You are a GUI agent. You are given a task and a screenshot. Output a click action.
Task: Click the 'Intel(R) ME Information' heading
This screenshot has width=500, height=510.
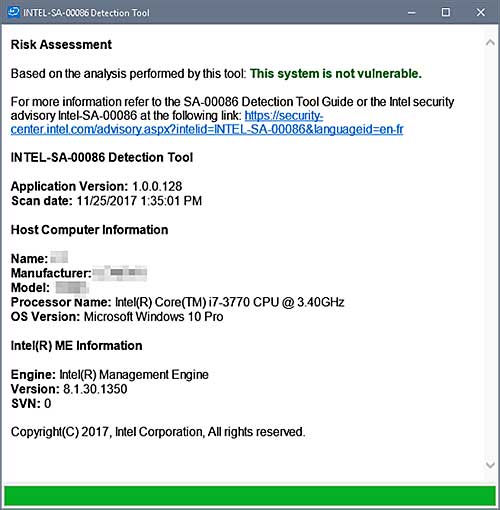[76, 346]
